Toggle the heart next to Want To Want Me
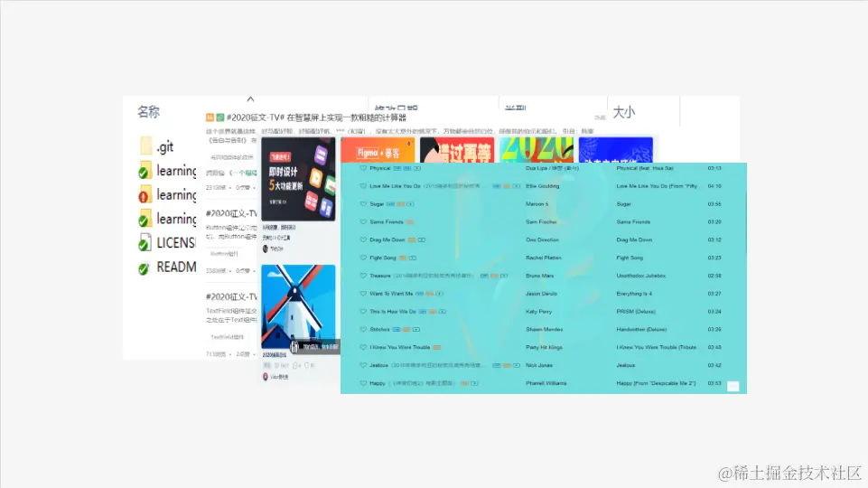 (363, 294)
